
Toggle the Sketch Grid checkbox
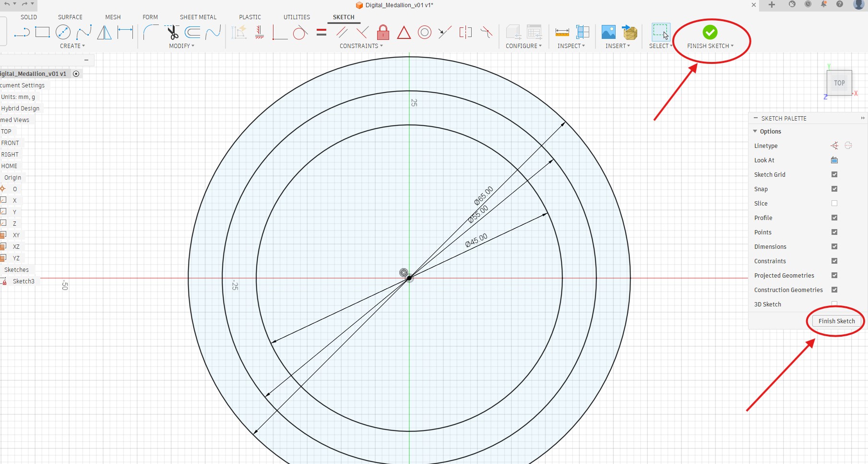(834, 174)
